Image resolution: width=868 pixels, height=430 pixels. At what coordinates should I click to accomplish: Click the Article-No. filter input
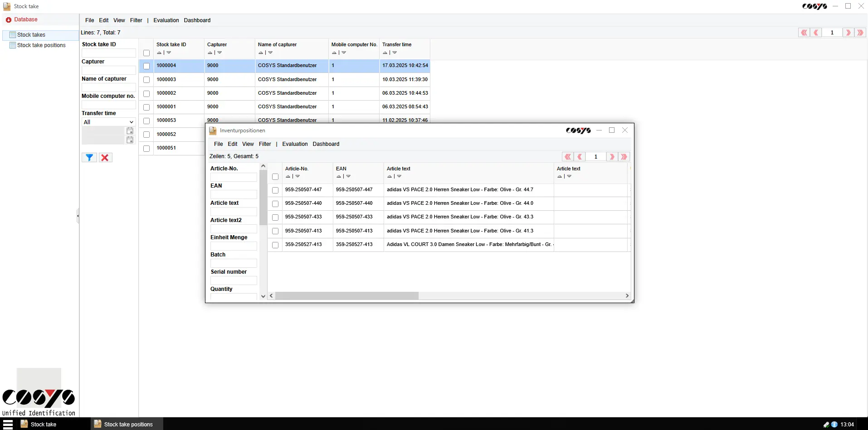[234, 177]
